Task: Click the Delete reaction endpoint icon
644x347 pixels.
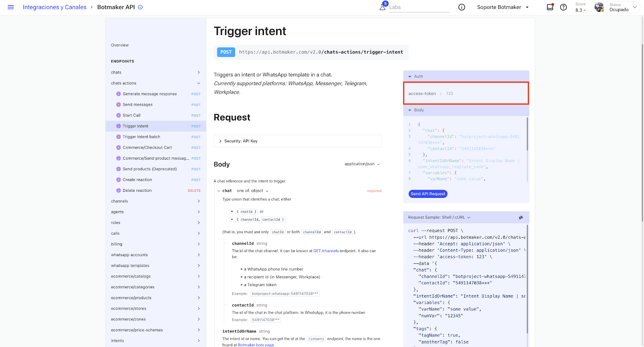Action: pos(118,191)
